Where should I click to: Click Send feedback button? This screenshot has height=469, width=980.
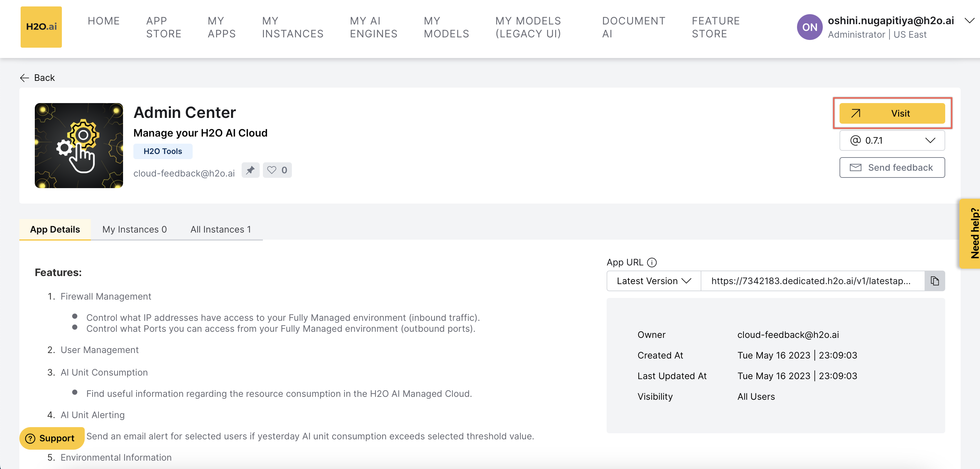[892, 167]
